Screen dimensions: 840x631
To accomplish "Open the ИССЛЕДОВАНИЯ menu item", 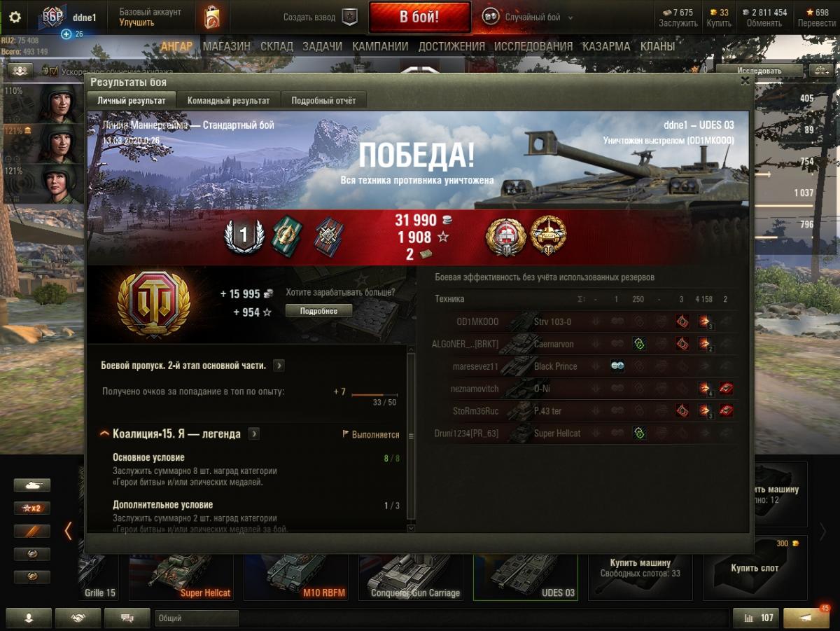I will point(533,46).
